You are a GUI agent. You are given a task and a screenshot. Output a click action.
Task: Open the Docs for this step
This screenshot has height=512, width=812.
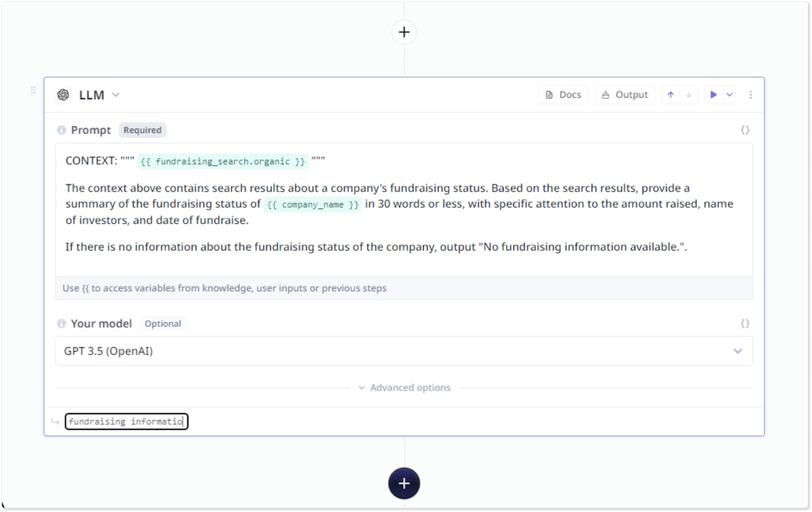tap(563, 95)
